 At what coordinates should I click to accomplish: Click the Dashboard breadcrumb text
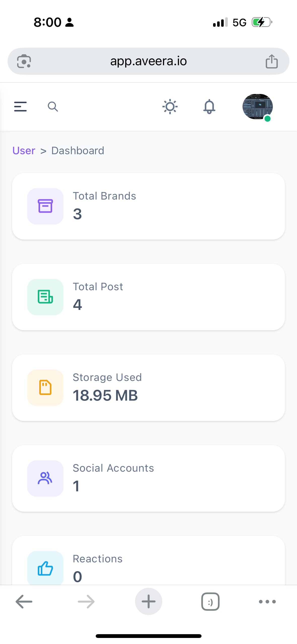tap(78, 151)
